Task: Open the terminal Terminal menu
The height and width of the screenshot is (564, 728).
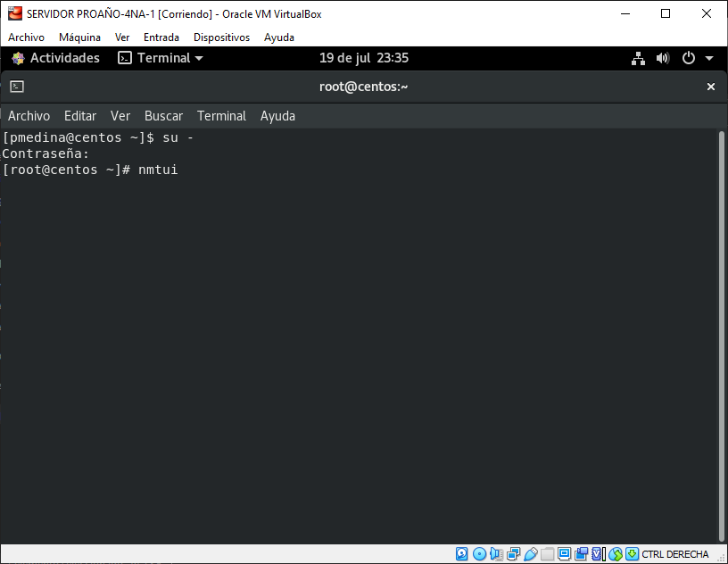Action: (x=221, y=116)
